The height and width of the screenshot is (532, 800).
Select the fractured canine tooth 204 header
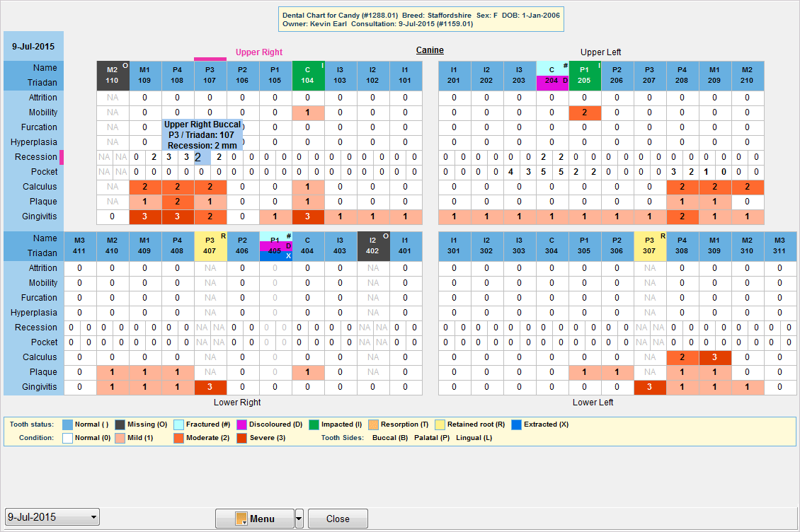(x=552, y=75)
